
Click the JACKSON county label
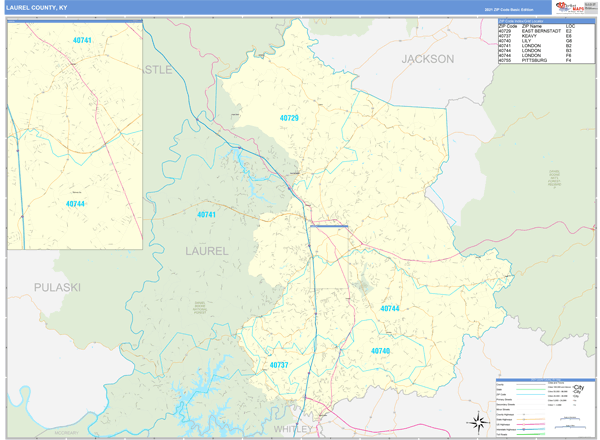[427, 59]
